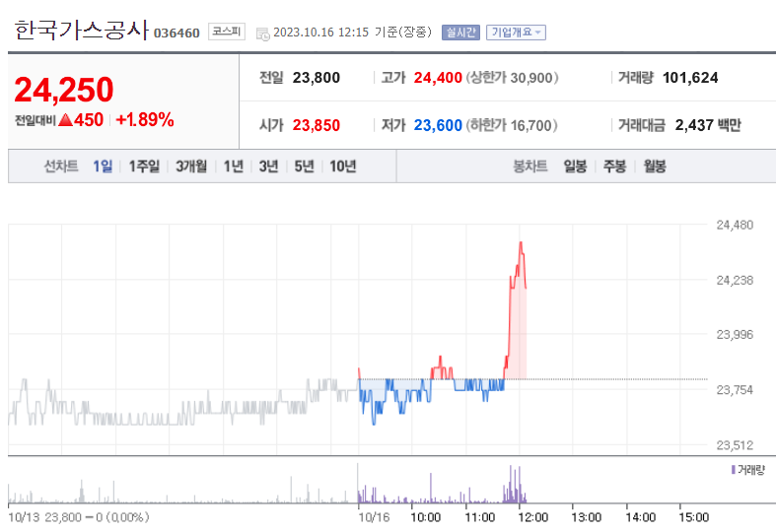
Task: Click the stock name 한국가스공사
Action: 81,31
